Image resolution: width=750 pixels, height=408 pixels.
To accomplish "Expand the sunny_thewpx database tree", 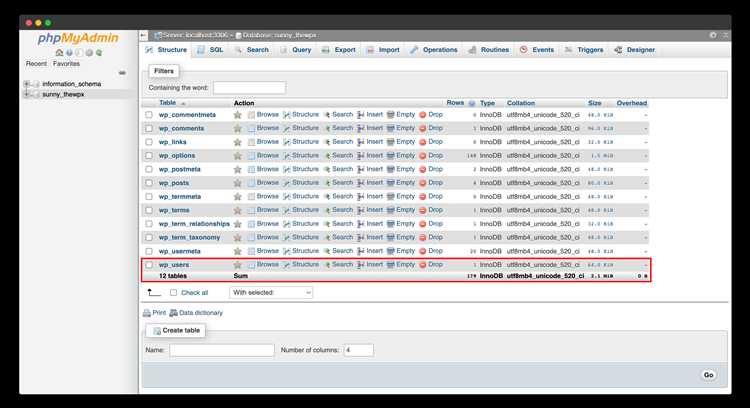I will [27, 94].
